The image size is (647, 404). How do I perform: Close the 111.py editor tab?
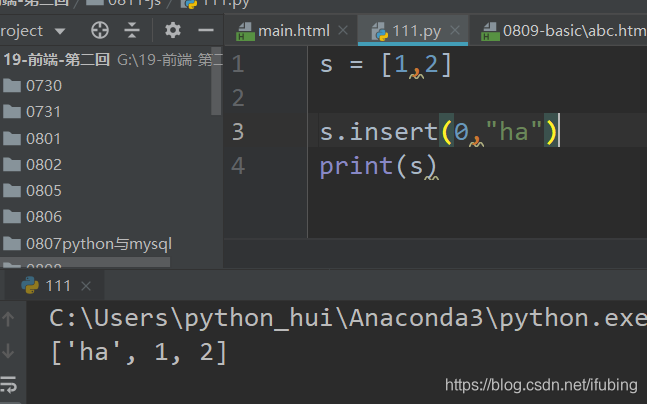pos(455,30)
